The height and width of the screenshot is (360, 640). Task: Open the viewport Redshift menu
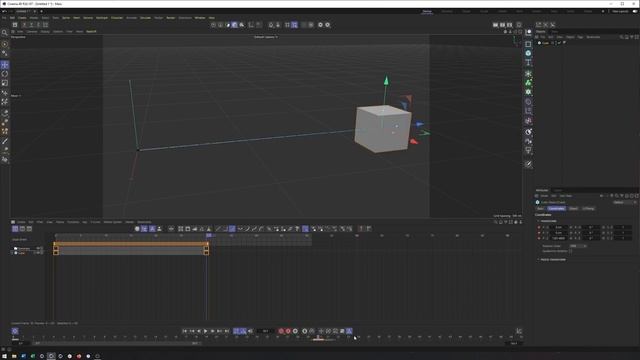coord(91,31)
